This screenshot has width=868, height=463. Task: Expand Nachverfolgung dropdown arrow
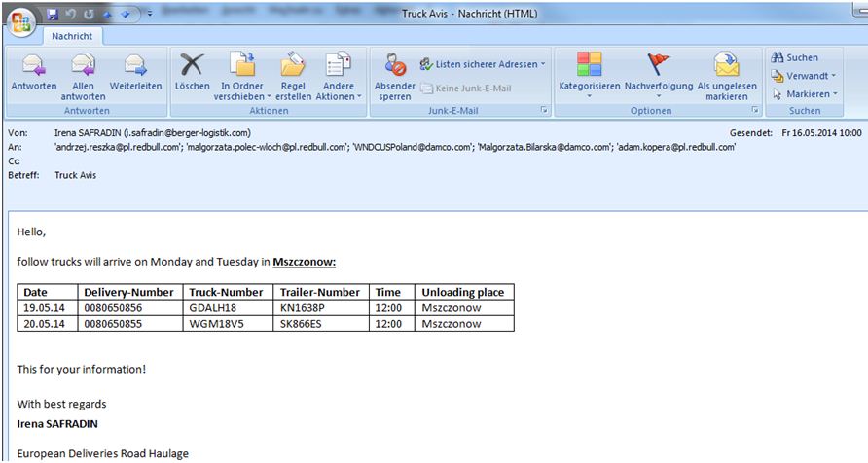658,96
